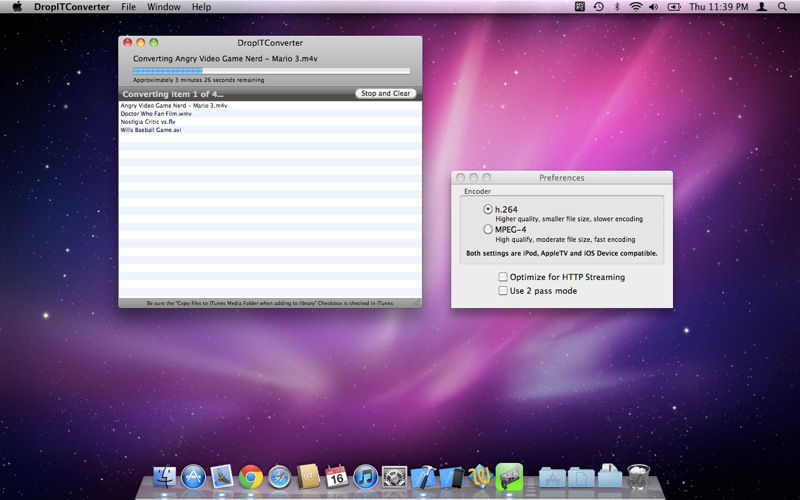
Task: Open the Wi-Fi status menu
Action: pyautogui.click(x=635, y=7)
